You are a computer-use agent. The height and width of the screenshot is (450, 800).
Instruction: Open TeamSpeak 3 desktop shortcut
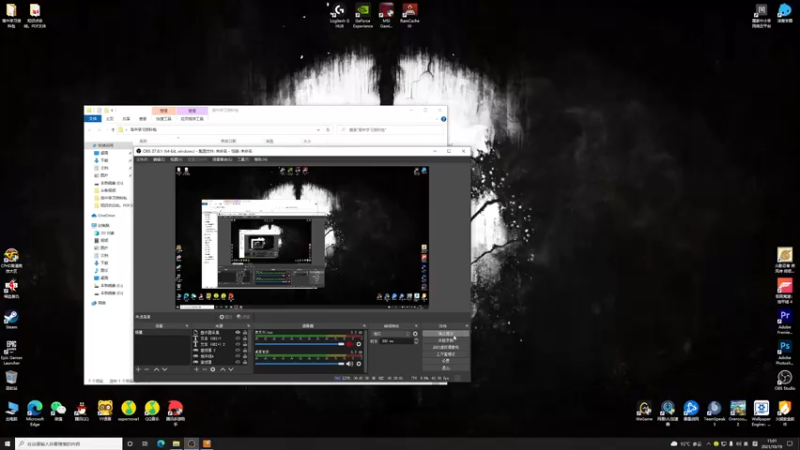pyautogui.click(x=714, y=413)
